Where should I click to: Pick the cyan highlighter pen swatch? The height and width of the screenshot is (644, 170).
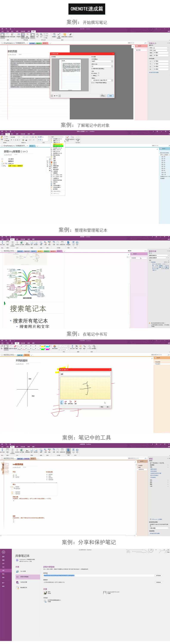click(48, 347)
